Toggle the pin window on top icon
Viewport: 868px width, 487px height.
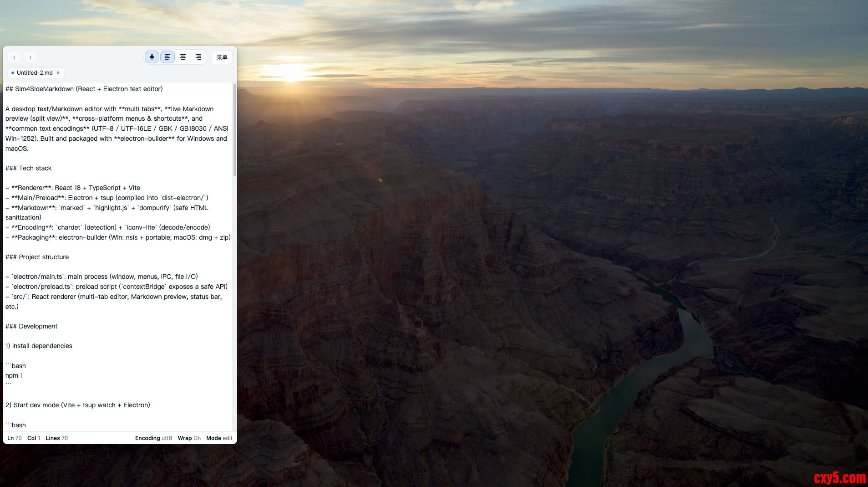coord(152,57)
